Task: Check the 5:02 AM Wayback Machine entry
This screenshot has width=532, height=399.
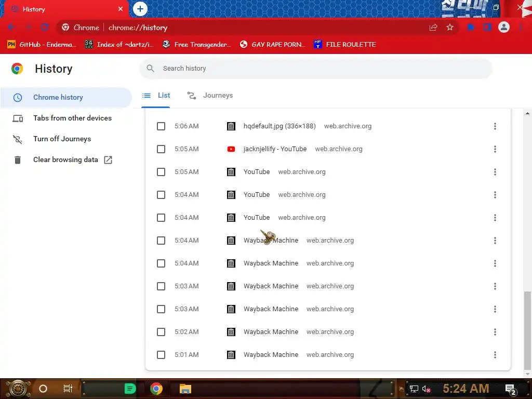Action: (x=161, y=332)
